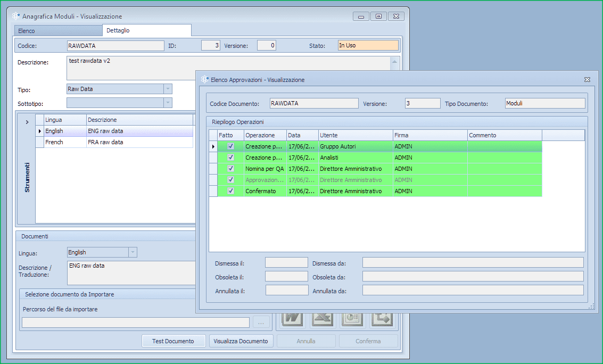The image size is (603, 364).
Task: Open the Lingua dropdown showing English
Action: point(133,252)
